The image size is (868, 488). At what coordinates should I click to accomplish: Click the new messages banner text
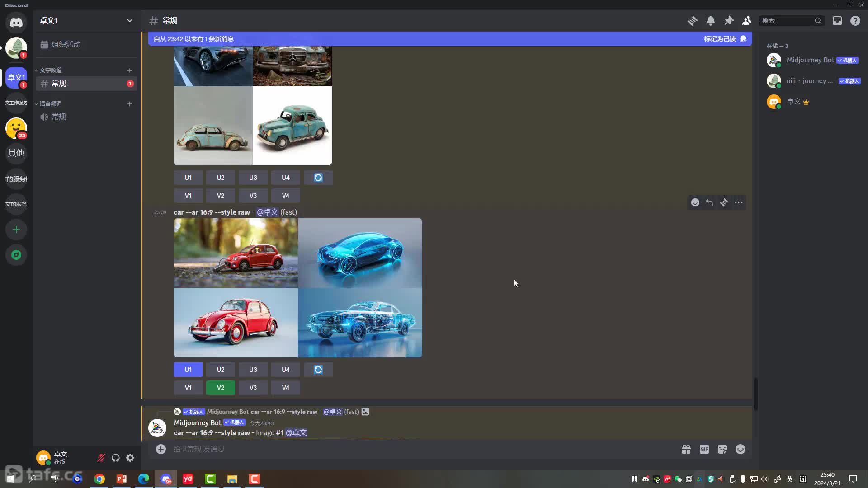click(x=194, y=39)
